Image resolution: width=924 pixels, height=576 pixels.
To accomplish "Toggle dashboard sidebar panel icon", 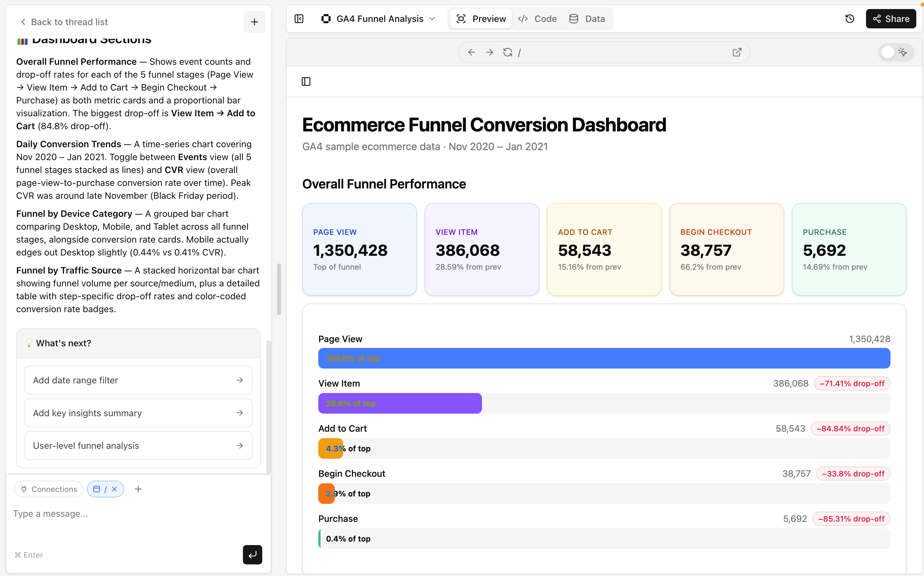I will click(x=306, y=82).
